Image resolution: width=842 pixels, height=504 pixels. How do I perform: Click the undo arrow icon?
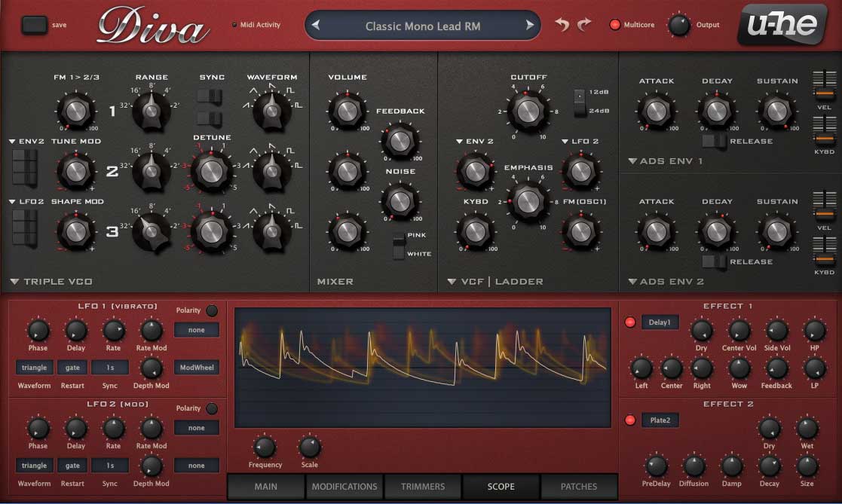pos(562,25)
